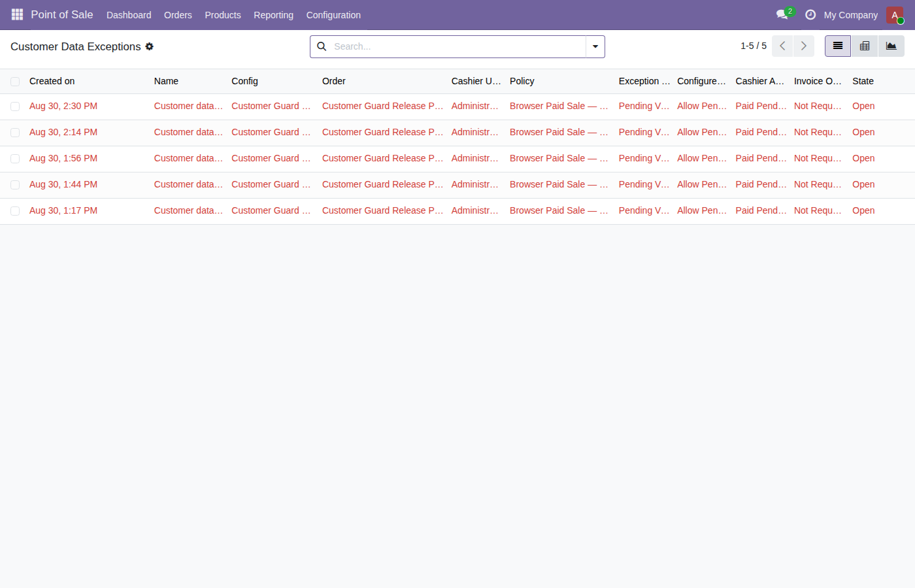The width and height of the screenshot is (915, 588).
Task: Open the Reporting menu
Action: point(273,15)
